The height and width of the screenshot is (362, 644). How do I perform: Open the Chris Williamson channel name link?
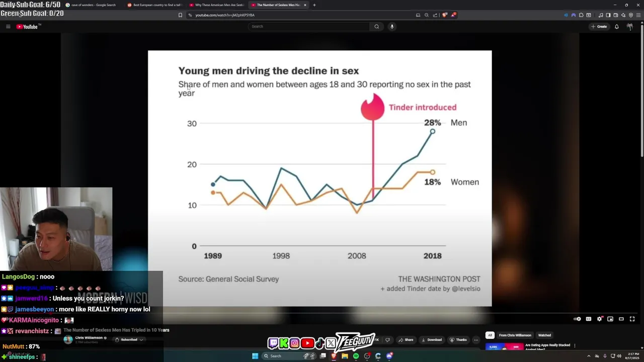[x=89, y=338]
